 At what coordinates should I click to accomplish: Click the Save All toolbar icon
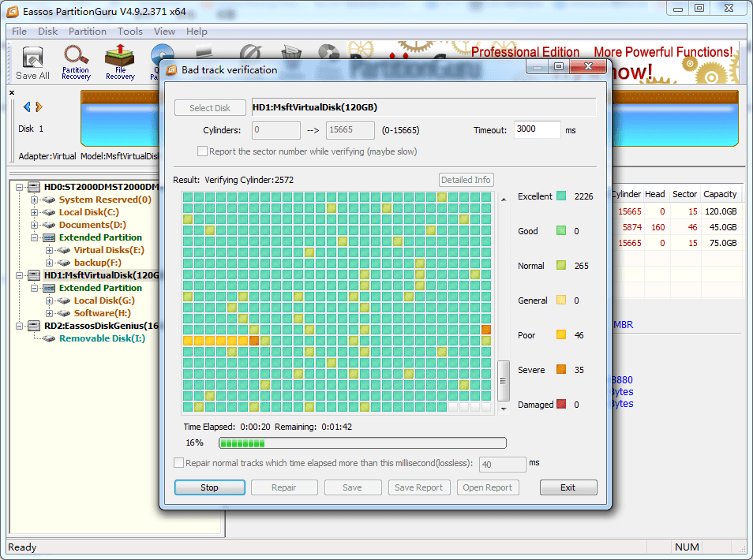point(32,62)
